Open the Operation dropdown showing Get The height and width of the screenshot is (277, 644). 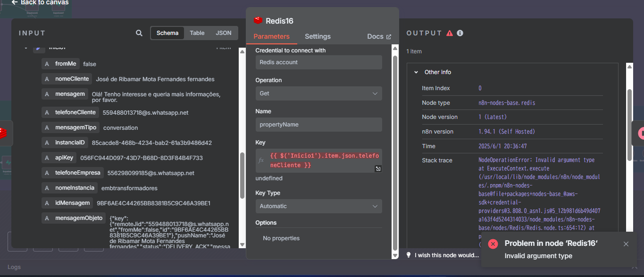click(x=319, y=93)
